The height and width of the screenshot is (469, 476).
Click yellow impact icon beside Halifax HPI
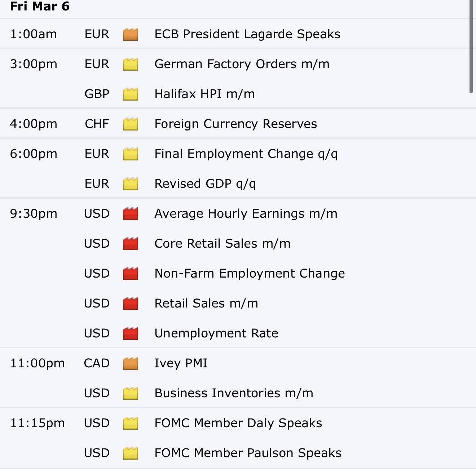131,94
